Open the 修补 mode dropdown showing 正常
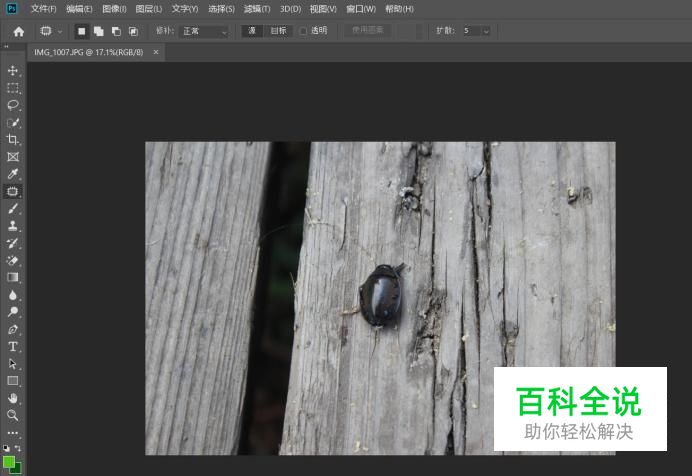692x476 pixels. (204, 31)
